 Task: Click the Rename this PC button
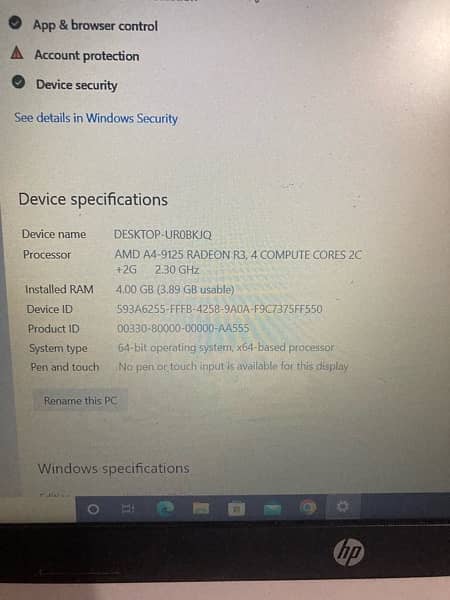[x=80, y=400]
